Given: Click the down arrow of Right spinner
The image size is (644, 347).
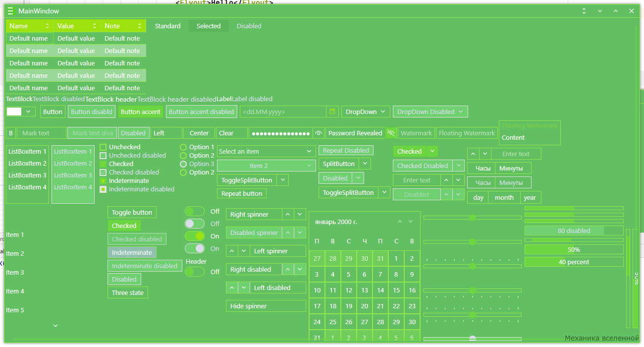Looking at the screenshot, I should coord(300,214).
